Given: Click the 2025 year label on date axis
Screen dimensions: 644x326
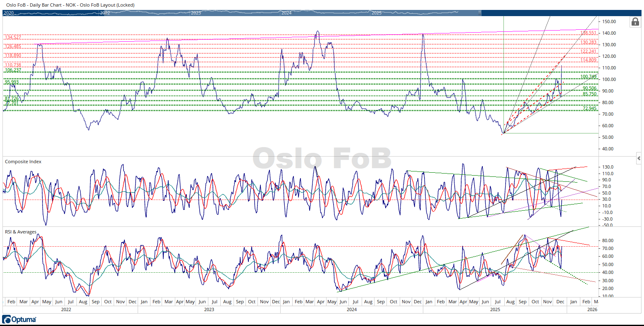Looking at the screenshot, I should tap(495, 309).
